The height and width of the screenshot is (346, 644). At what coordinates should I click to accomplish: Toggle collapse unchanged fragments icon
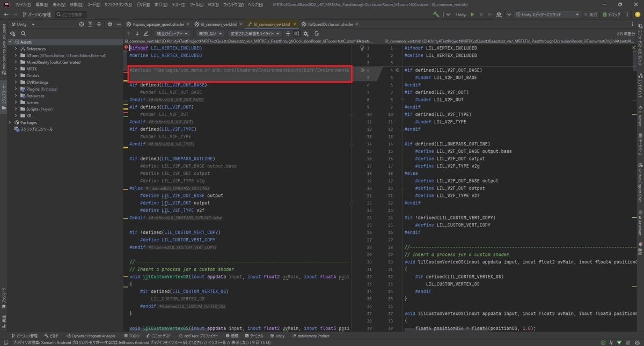[x=288, y=33]
